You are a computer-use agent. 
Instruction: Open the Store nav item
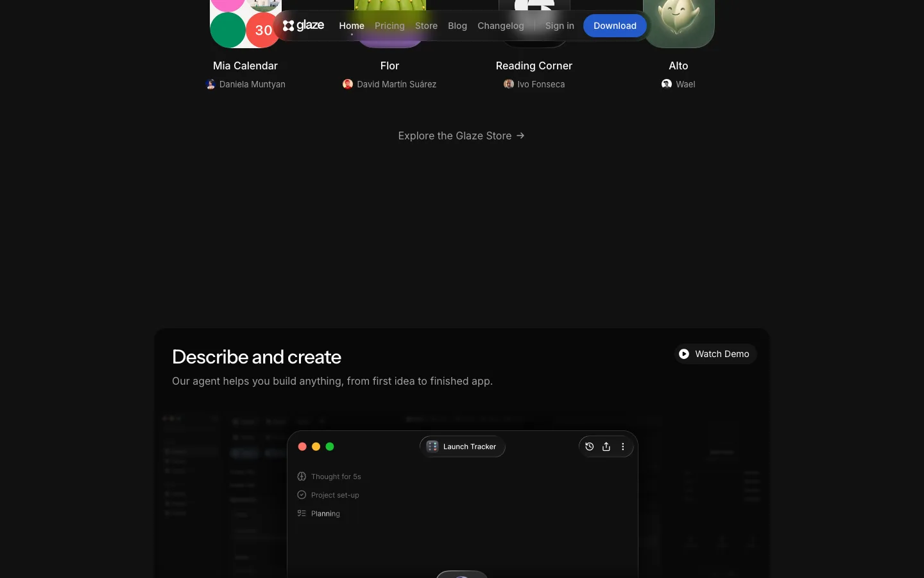(x=426, y=26)
